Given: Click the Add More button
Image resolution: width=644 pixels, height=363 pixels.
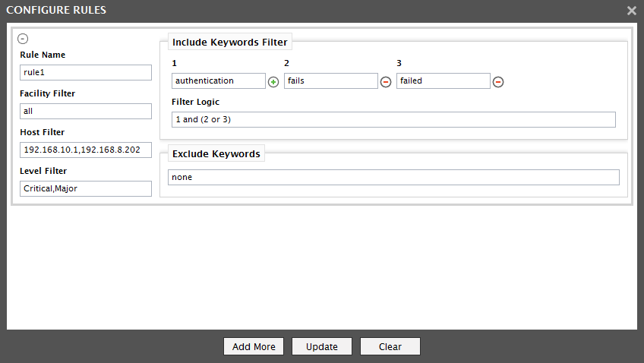Looking at the screenshot, I should [x=254, y=346].
